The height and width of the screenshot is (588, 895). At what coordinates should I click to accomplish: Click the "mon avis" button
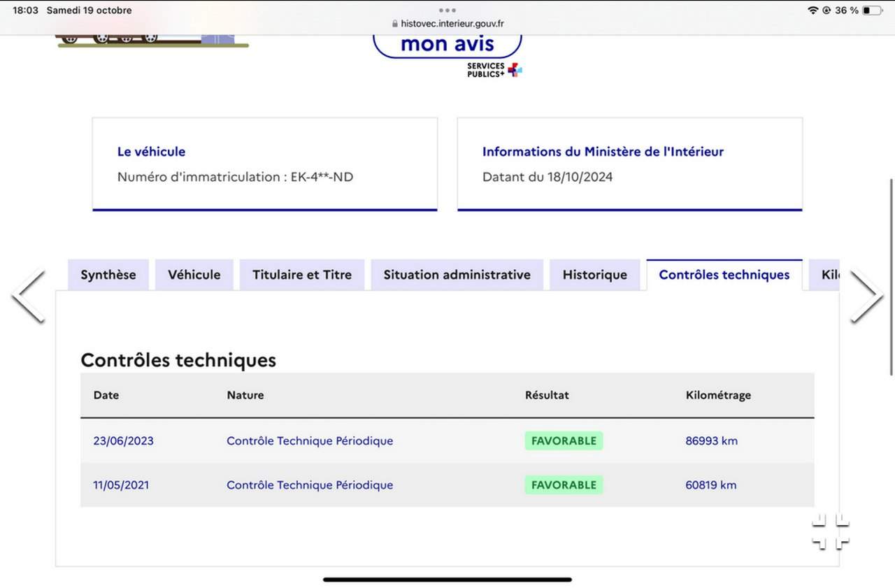[x=447, y=44]
